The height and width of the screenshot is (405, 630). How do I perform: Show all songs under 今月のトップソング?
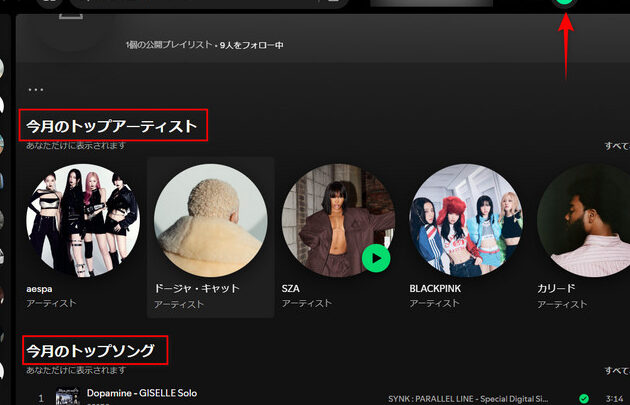pyautogui.click(x=617, y=370)
